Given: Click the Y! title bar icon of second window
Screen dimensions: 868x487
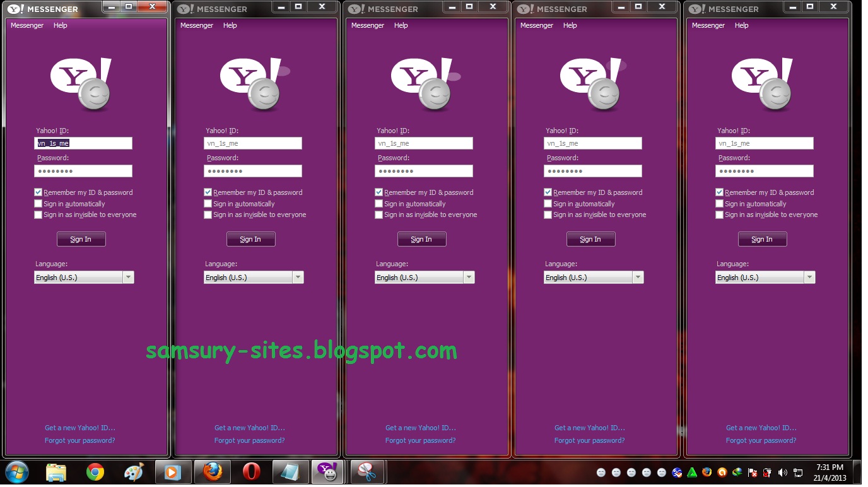Looking at the screenshot, I should 185,9.
